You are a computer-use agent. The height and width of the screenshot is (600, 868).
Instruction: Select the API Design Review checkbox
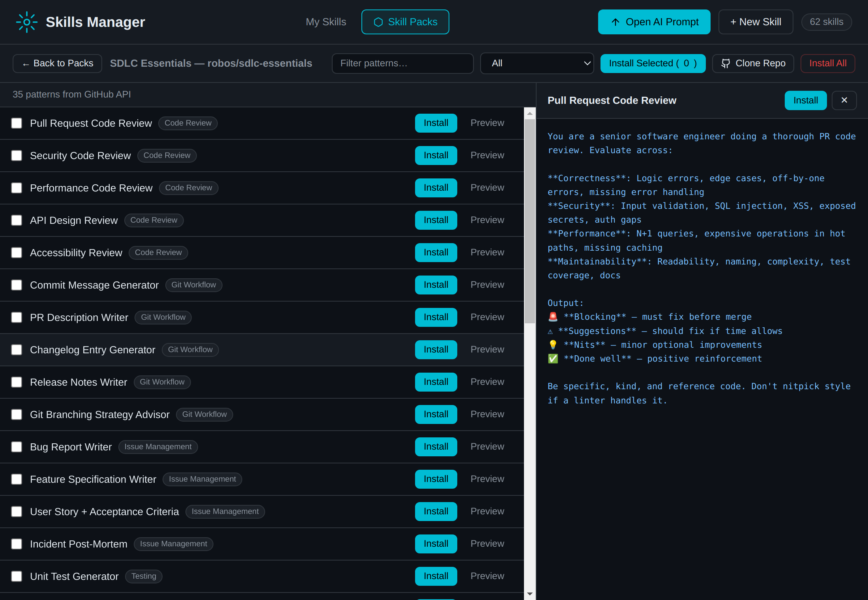17,220
